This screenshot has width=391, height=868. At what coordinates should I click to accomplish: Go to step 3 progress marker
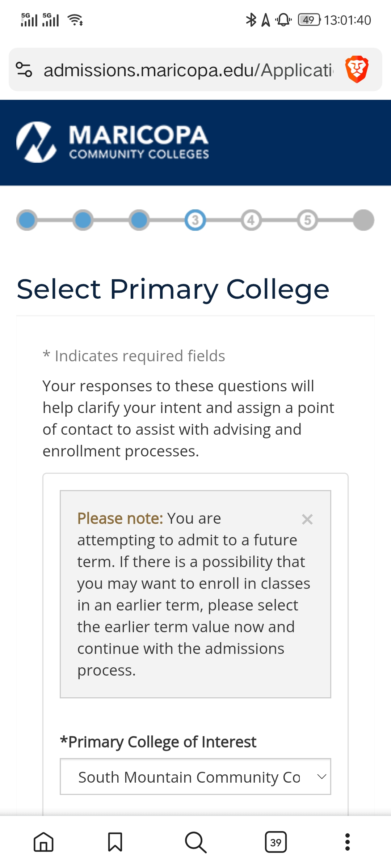[195, 220]
